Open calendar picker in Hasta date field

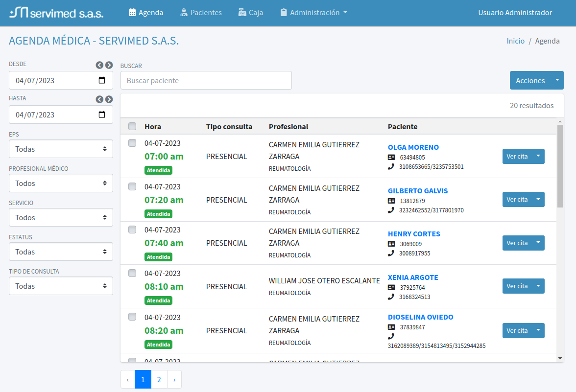(102, 115)
